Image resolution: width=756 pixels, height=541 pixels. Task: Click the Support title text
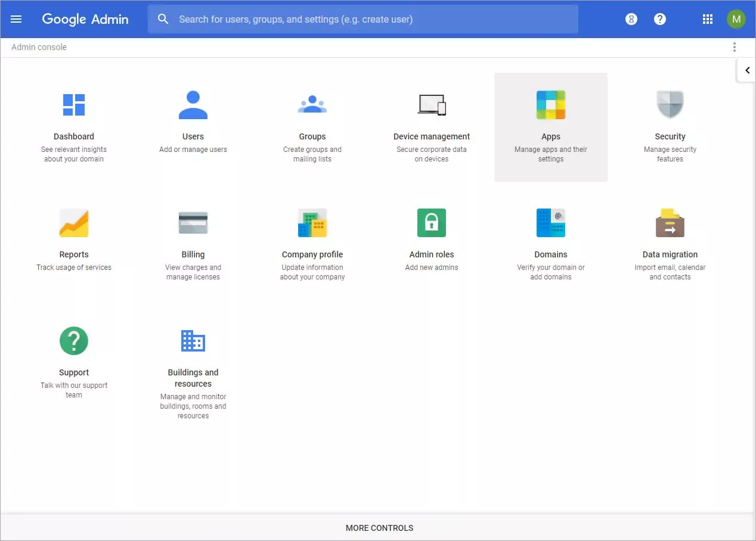pyautogui.click(x=74, y=372)
